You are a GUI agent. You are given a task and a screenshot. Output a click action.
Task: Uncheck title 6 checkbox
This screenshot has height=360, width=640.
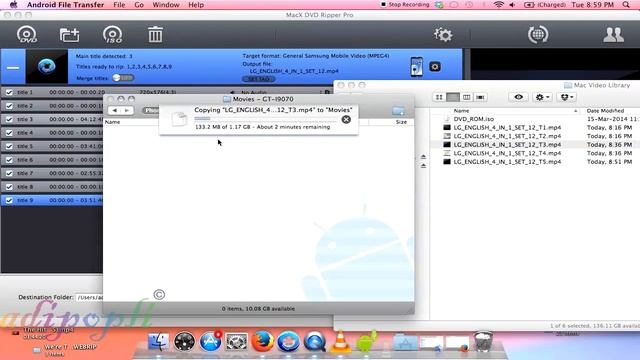[9, 160]
